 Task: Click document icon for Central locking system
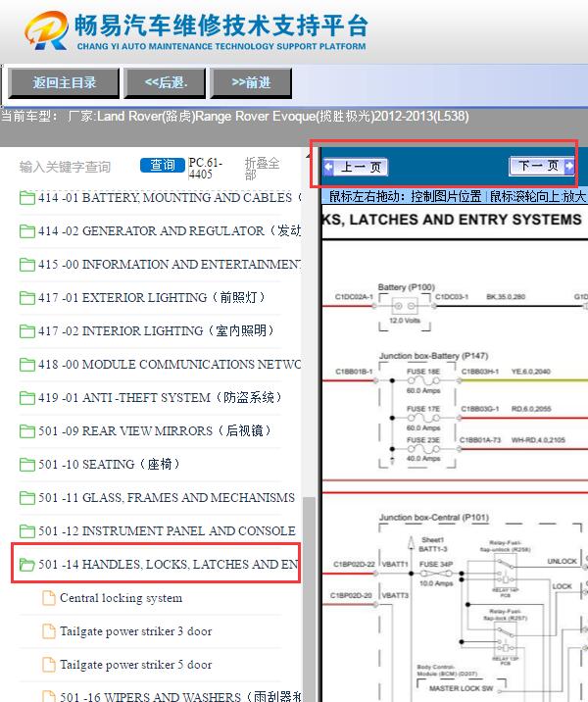tap(49, 598)
